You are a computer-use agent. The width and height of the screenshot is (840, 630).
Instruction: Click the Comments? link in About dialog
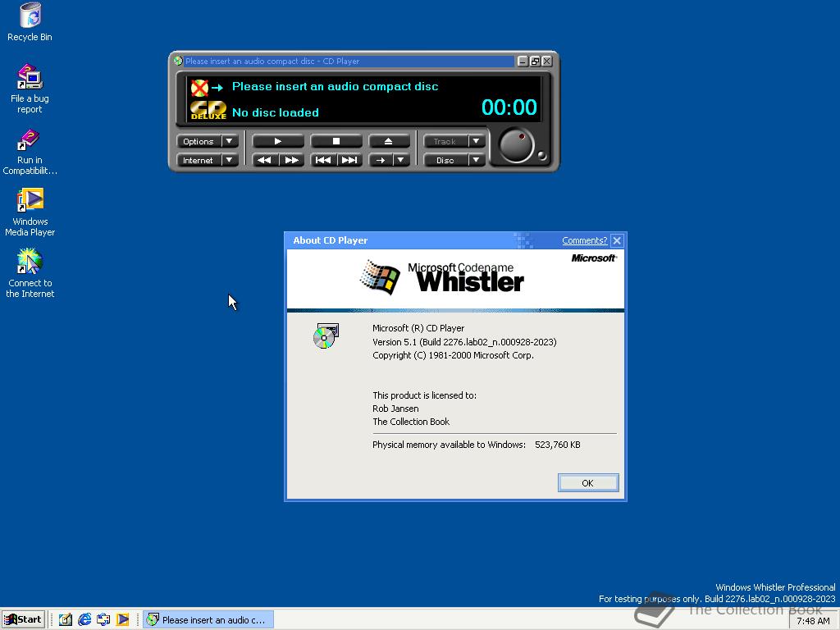(584, 240)
